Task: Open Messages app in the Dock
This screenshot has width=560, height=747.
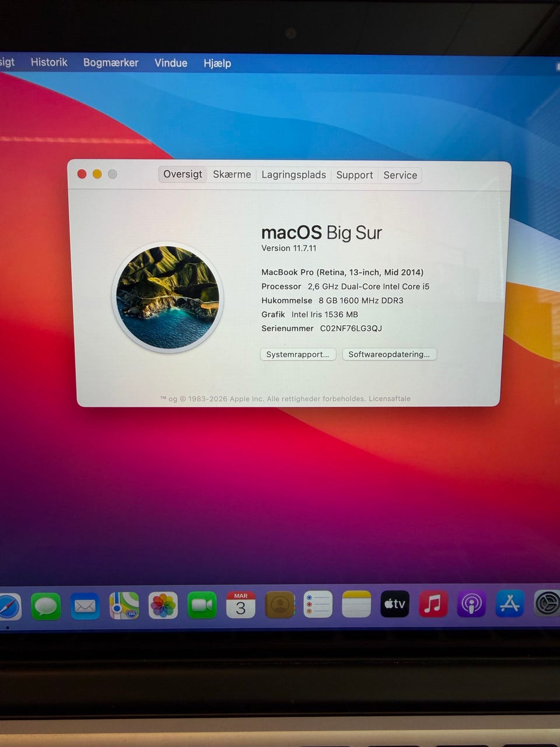Action: click(x=45, y=606)
